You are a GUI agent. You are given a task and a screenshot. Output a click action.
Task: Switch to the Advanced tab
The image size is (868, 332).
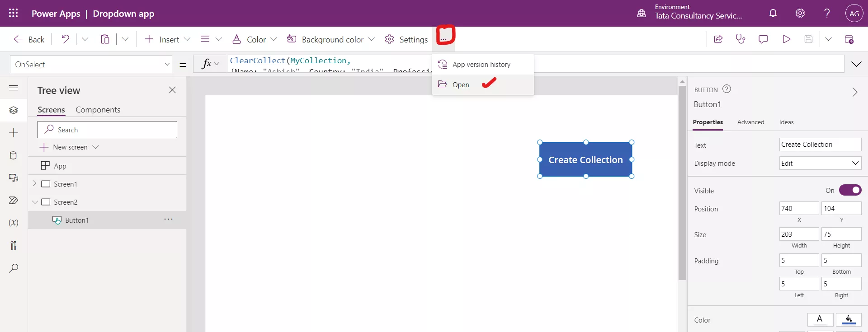[750, 122]
